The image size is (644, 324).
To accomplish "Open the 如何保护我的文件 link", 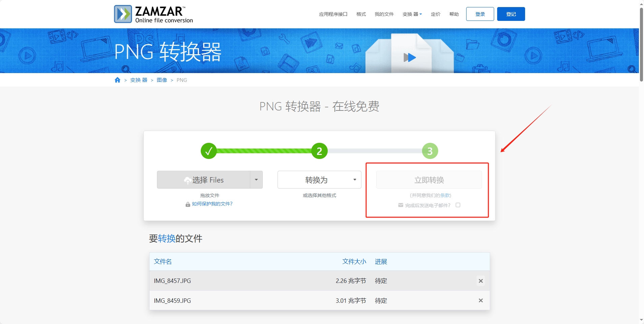I will (212, 204).
